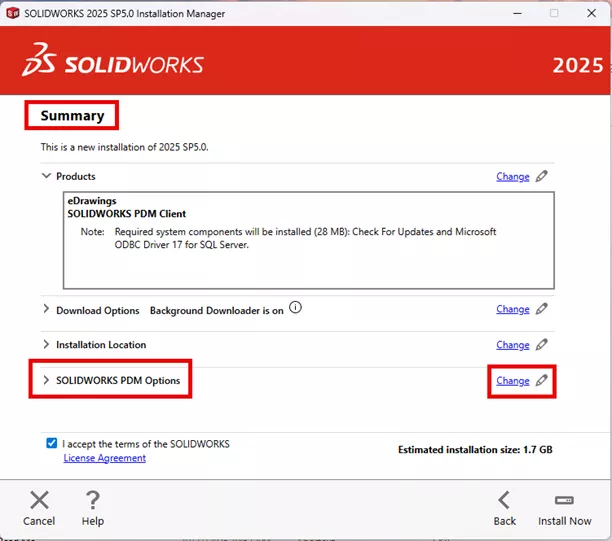Close the Installation Manager window

coord(591,13)
